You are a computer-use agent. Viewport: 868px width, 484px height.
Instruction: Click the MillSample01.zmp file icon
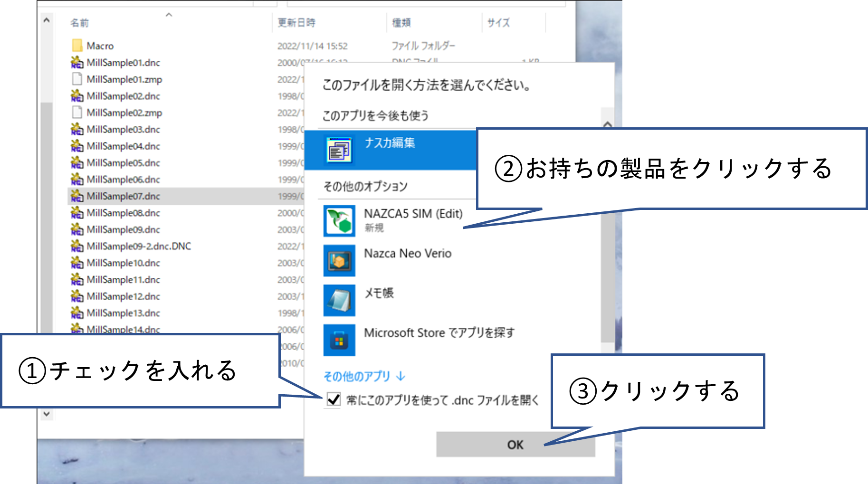coord(77,79)
